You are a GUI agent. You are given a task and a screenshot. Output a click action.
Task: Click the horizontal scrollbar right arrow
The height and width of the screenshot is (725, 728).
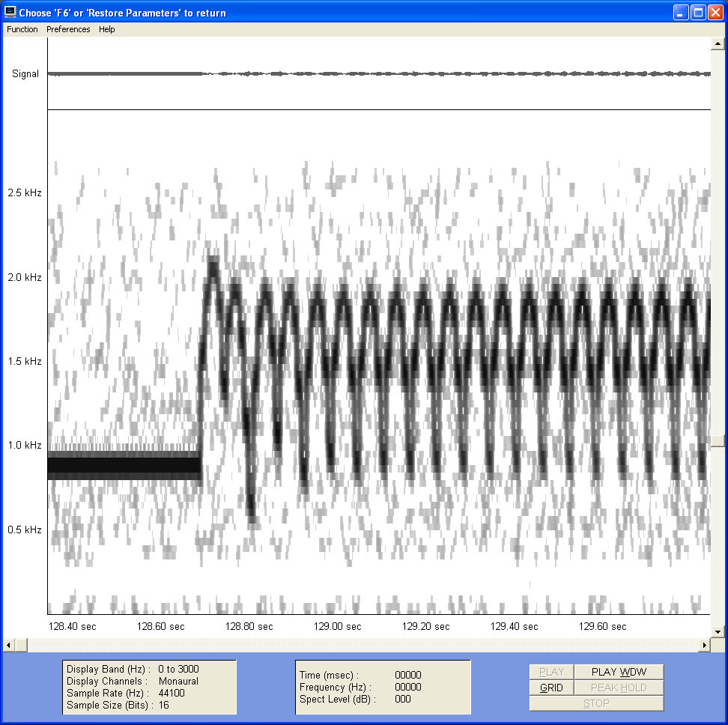705,645
